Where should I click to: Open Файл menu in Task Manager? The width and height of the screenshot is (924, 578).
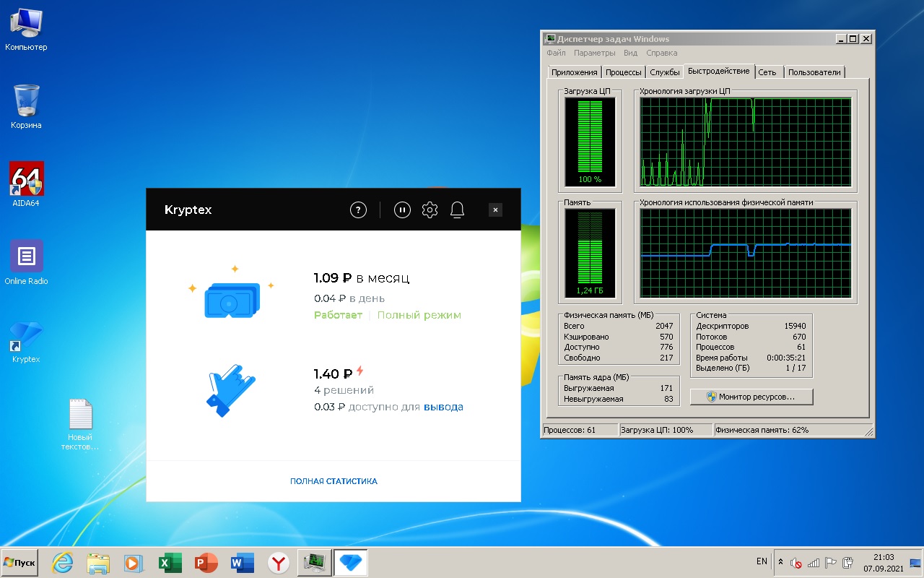[x=556, y=53]
